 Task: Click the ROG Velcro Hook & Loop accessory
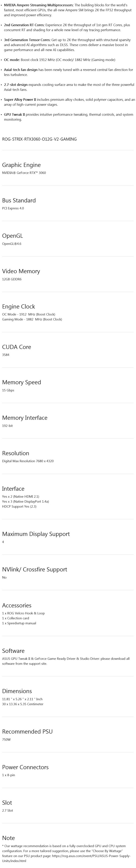tap(23, 613)
